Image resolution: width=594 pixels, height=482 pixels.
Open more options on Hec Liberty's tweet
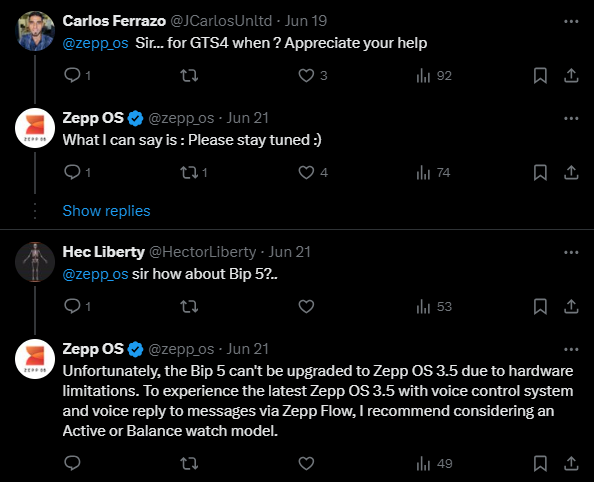click(x=571, y=252)
